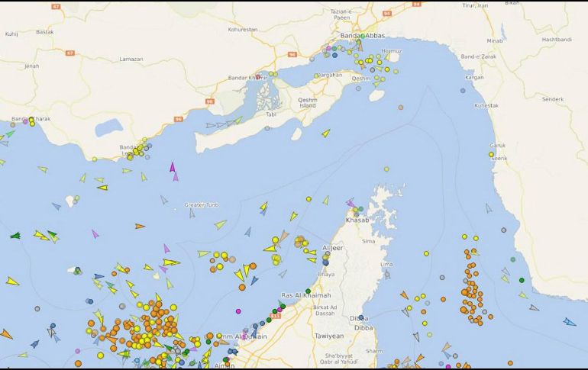Select the Kohurestan label
Image resolution: width=588 pixels, height=370 pixels.
click(x=243, y=29)
